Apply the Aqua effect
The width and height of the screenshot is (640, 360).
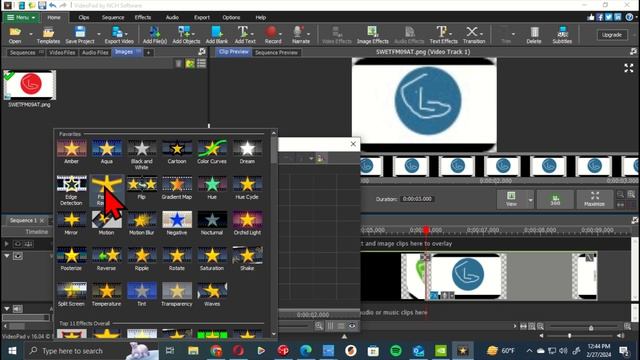pyautogui.click(x=107, y=152)
